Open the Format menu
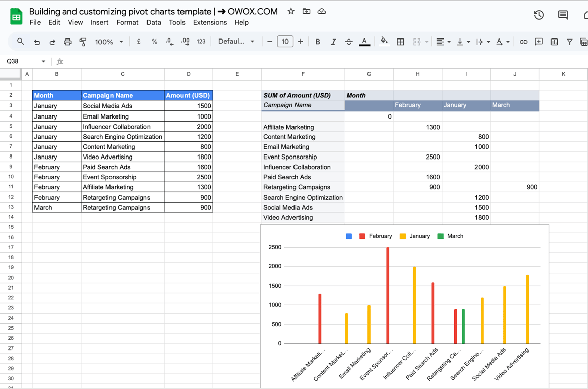The height and width of the screenshot is (389, 588). [127, 22]
